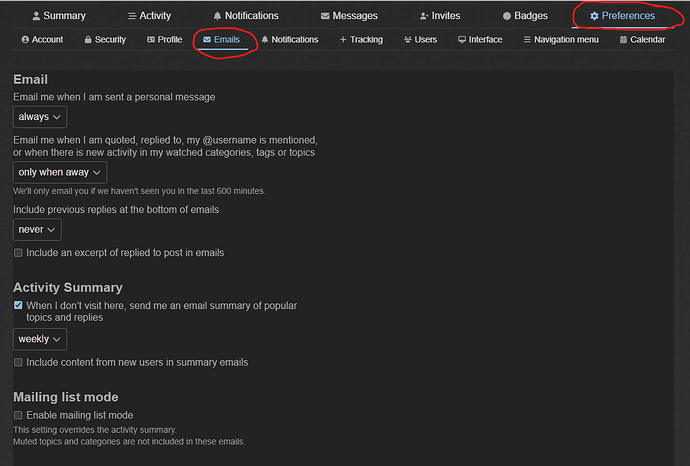Enable mailing list mode checkbox

18,415
